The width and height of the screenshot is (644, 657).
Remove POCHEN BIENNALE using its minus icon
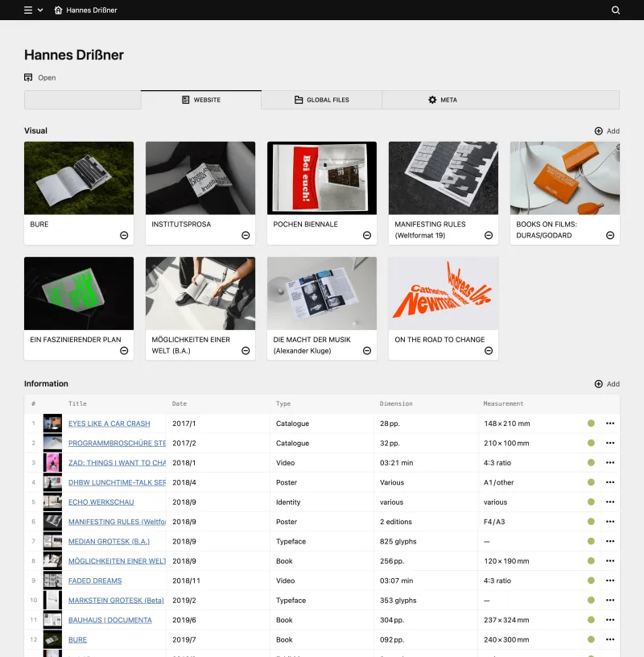pyautogui.click(x=366, y=235)
